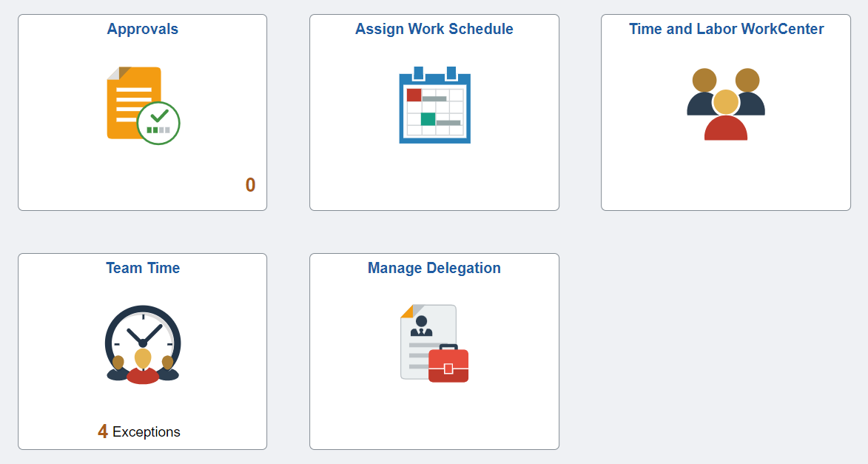Click the Approvals document checkmark icon
This screenshot has width=868, height=464.
tap(142, 104)
